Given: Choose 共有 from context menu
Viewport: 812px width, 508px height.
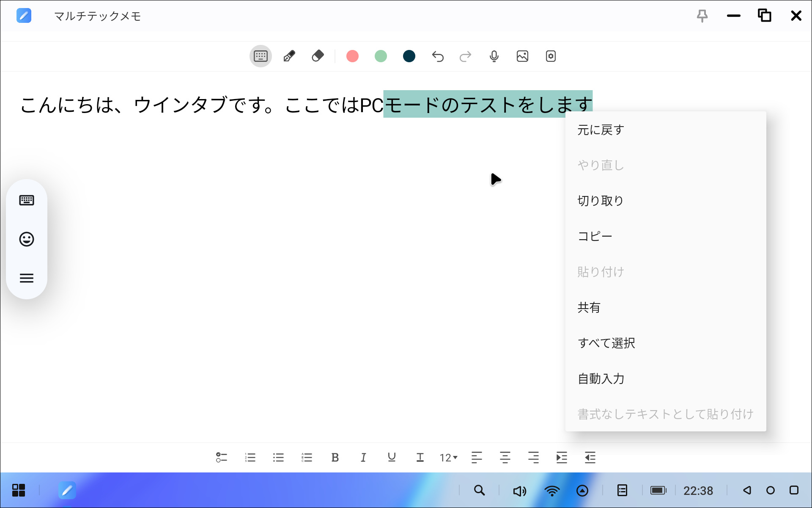Looking at the screenshot, I should (x=666, y=307).
